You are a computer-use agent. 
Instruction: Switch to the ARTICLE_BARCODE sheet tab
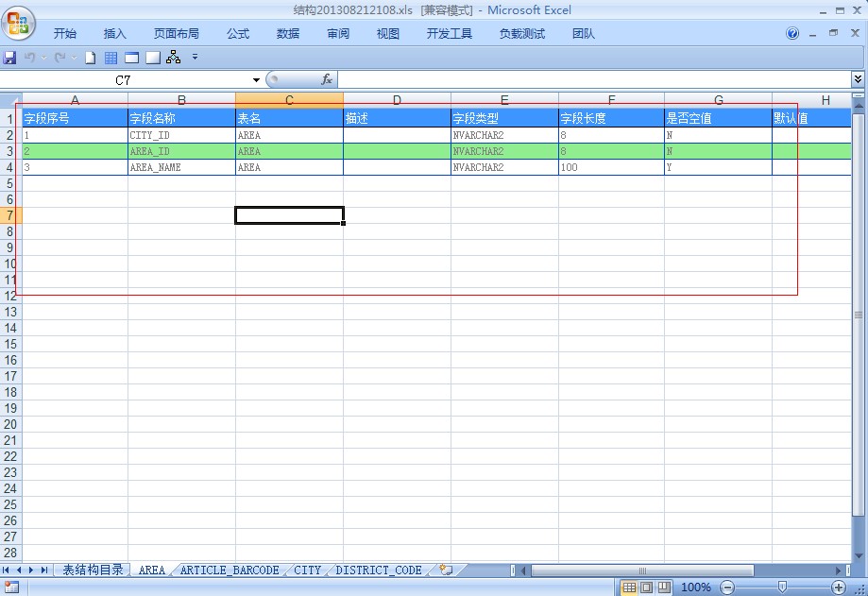click(230, 570)
